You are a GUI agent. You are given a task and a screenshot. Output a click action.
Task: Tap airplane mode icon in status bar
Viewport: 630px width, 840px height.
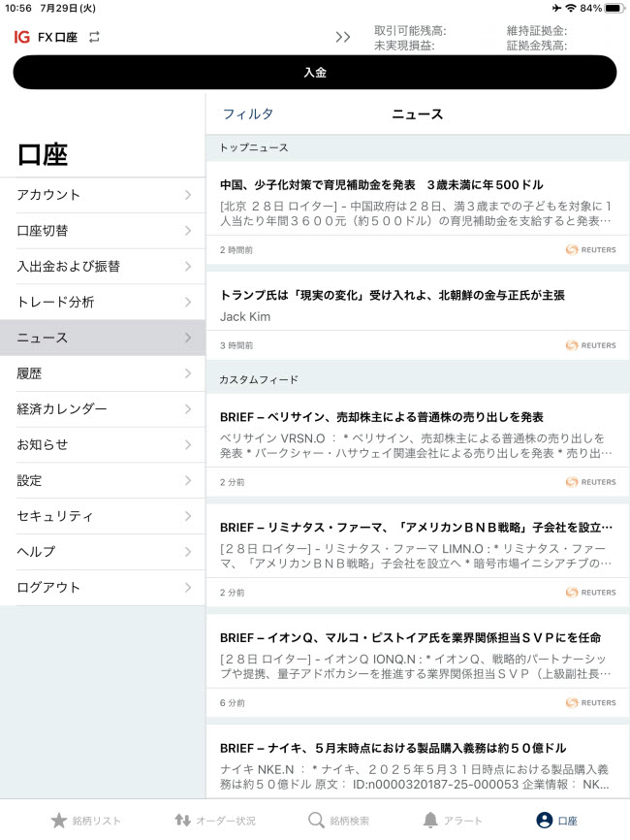pos(556,8)
